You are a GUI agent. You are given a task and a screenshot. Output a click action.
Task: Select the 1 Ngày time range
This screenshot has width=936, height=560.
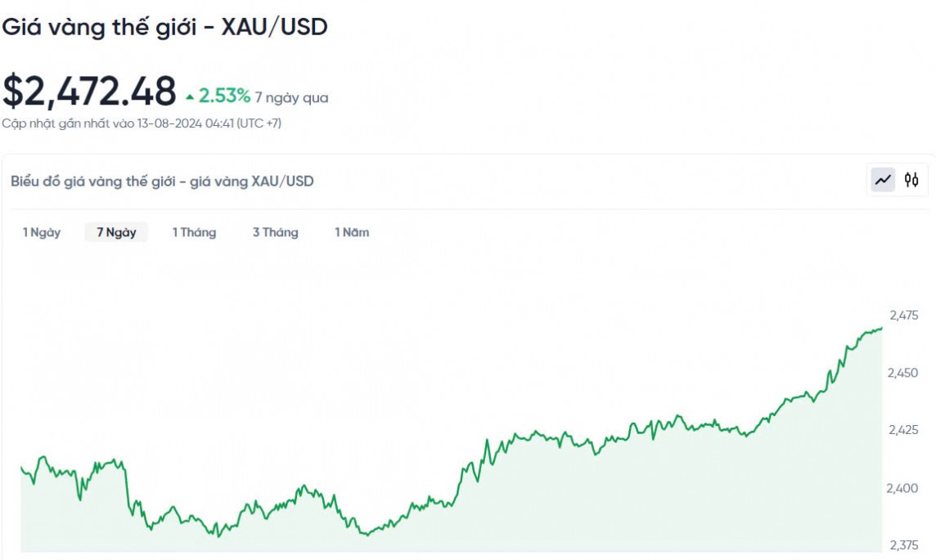pos(42,232)
